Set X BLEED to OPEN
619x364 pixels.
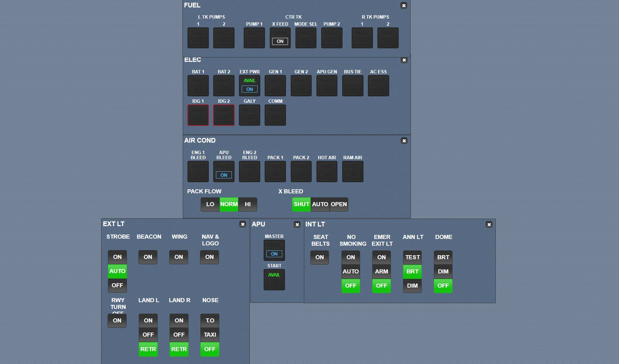338,204
